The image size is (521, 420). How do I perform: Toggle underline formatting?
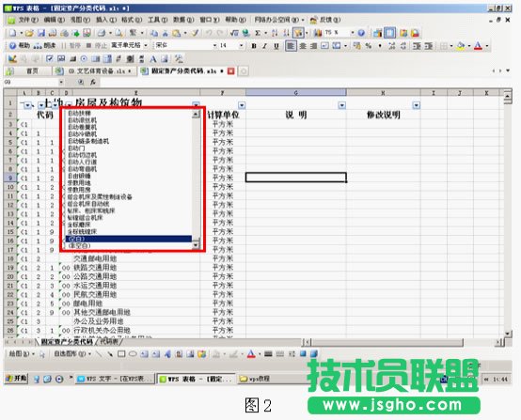point(276,46)
